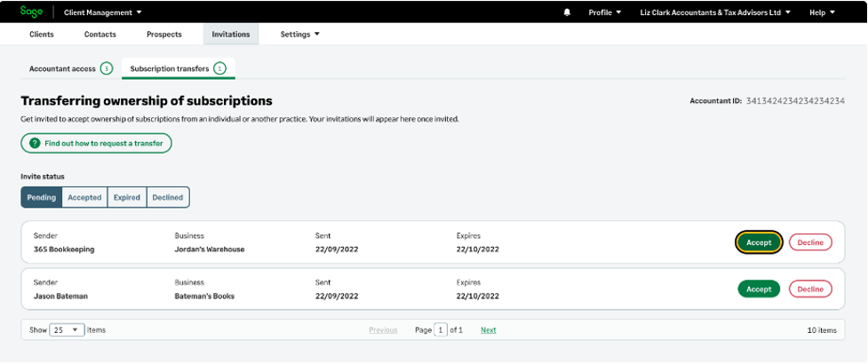
Task: Open the notifications bell
Action: (568, 12)
